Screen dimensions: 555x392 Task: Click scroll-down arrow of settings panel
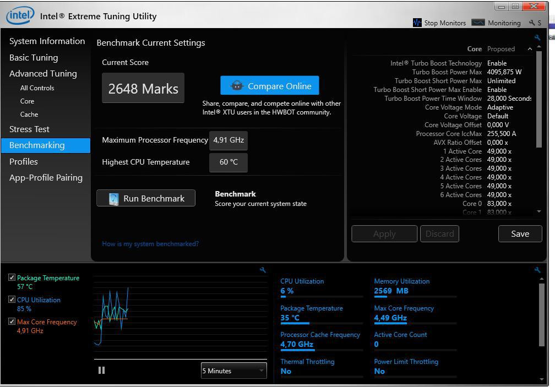pos(538,211)
